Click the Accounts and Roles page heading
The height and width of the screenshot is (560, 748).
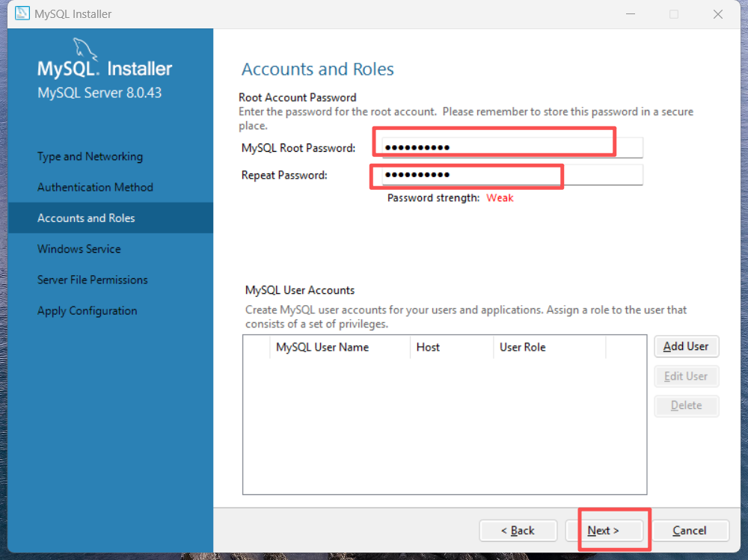pos(318,70)
